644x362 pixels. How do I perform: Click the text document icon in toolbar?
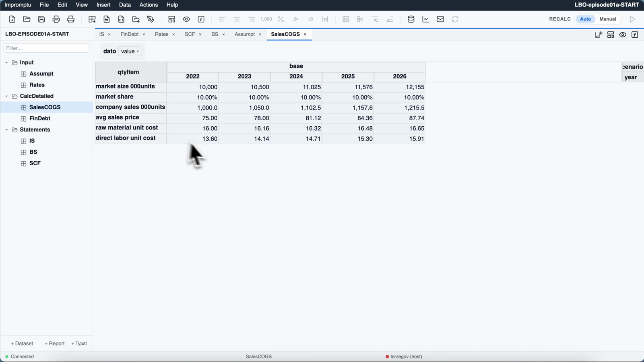tap(107, 19)
